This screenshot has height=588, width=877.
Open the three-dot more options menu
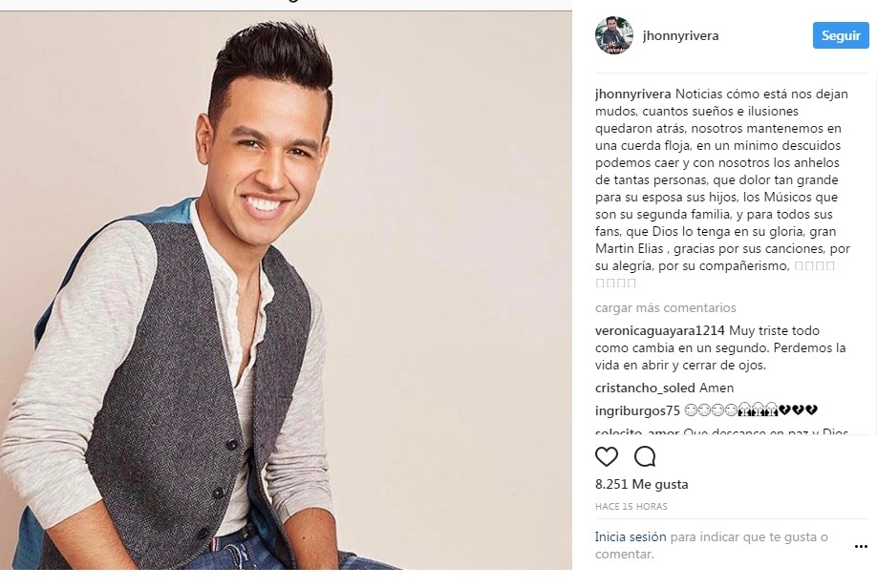point(861,546)
